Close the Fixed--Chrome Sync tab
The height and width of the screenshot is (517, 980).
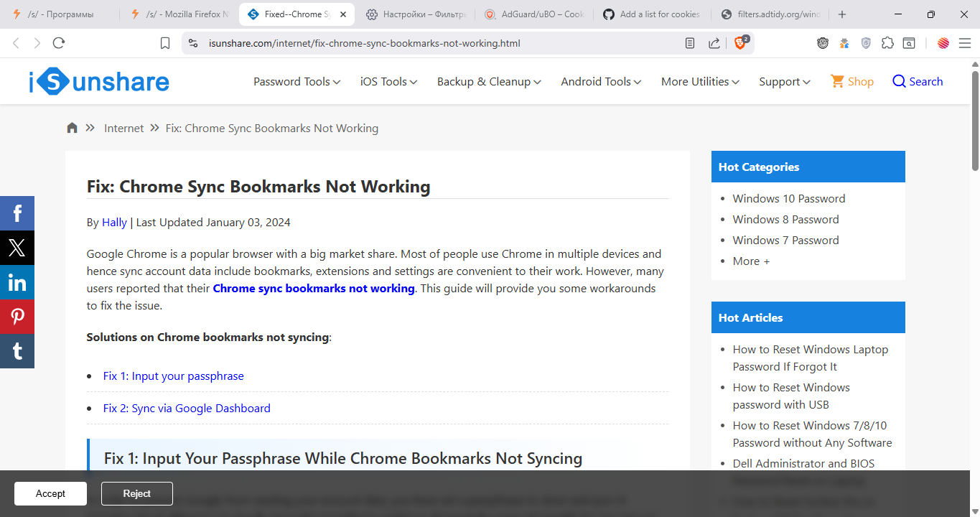tap(343, 14)
